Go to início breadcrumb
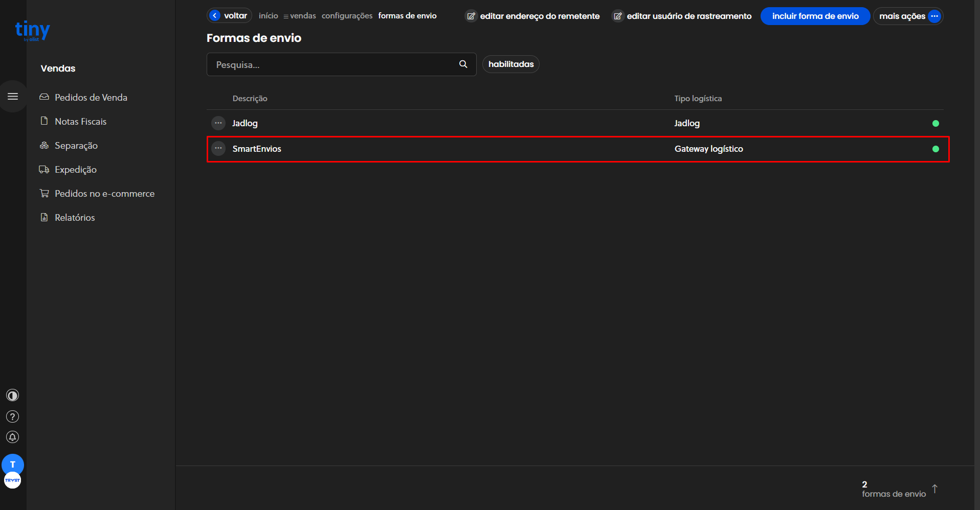Viewport: 980px width, 510px height. (x=269, y=16)
